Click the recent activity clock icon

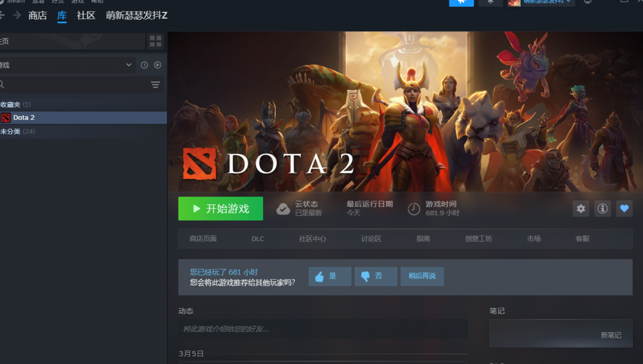144,65
